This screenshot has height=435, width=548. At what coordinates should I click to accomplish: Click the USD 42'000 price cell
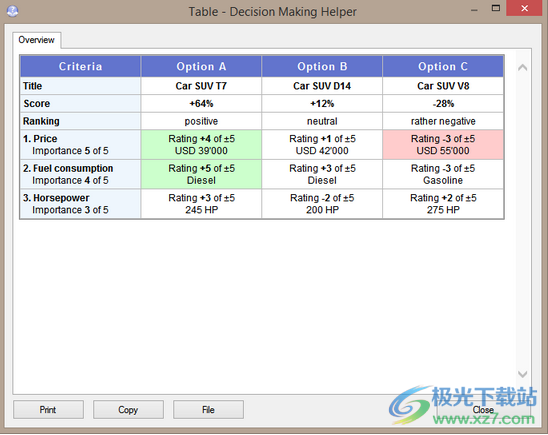tap(322, 145)
